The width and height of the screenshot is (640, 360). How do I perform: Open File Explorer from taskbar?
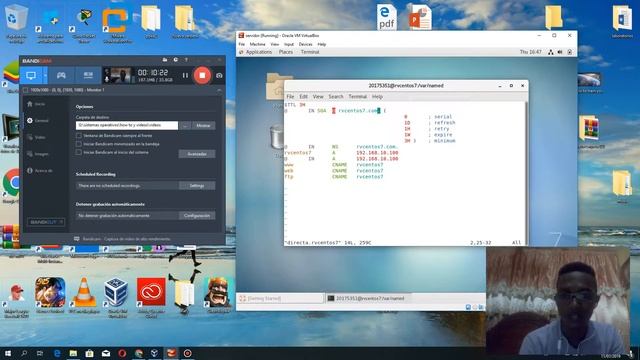pyautogui.click(x=73, y=353)
